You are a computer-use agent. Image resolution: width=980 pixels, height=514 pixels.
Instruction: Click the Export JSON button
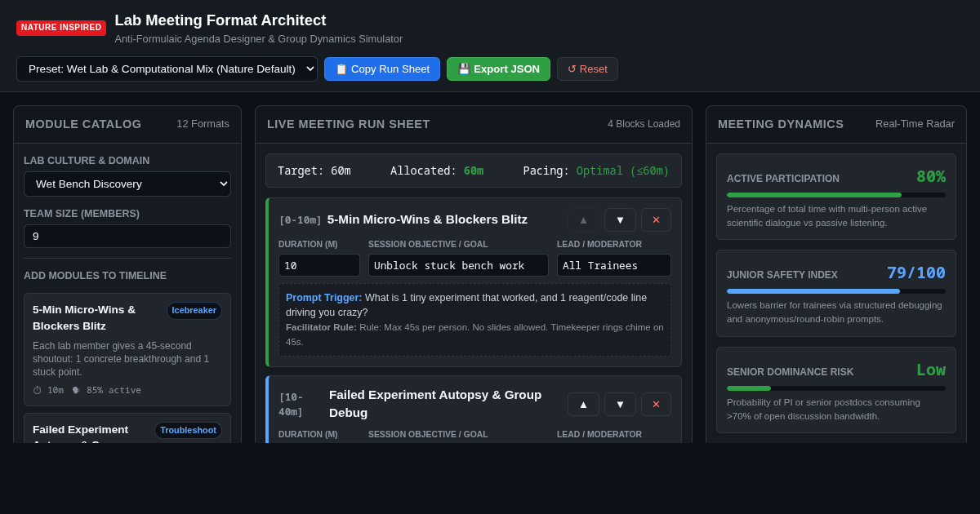click(x=498, y=69)
